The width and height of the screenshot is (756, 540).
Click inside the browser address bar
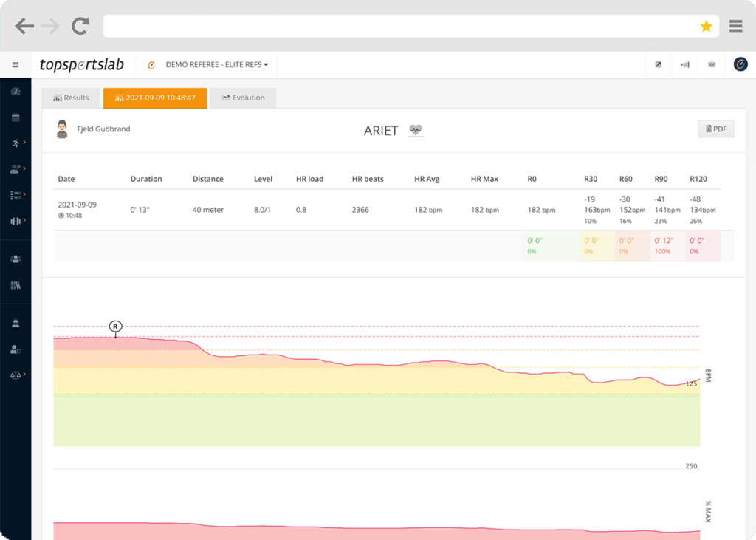406,26
